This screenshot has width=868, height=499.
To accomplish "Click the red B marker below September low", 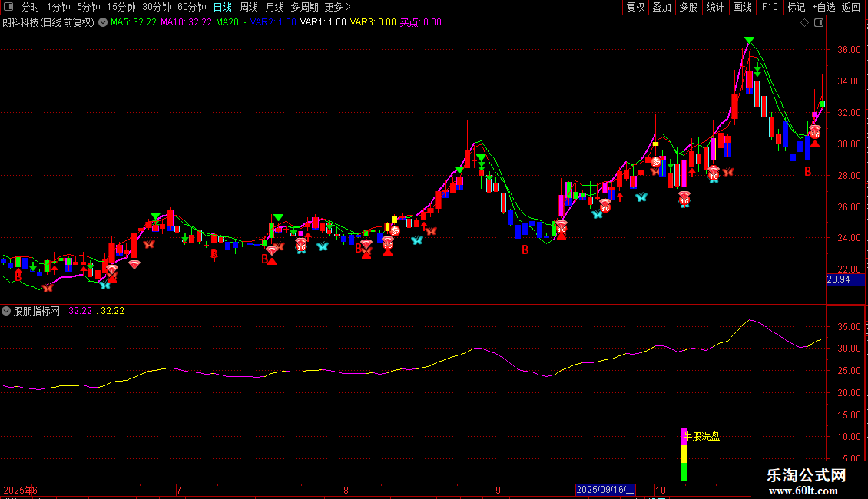I will (525, 250).
